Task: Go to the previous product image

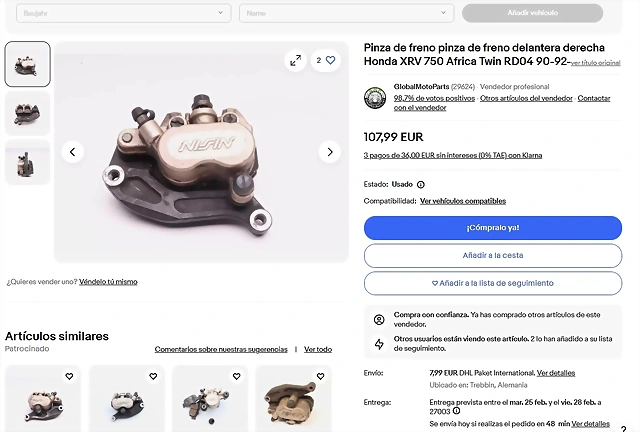Action: pyautogui.click(x=73, y=152)
